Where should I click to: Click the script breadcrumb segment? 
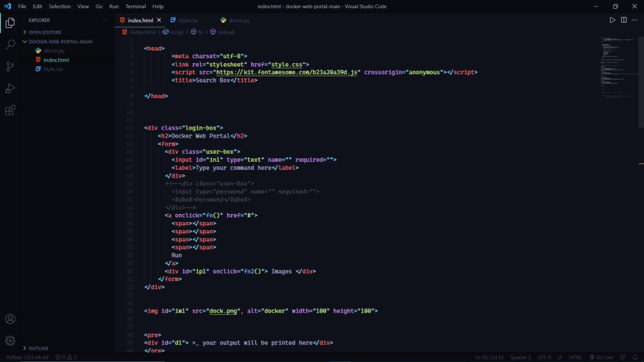click(177, 32)
